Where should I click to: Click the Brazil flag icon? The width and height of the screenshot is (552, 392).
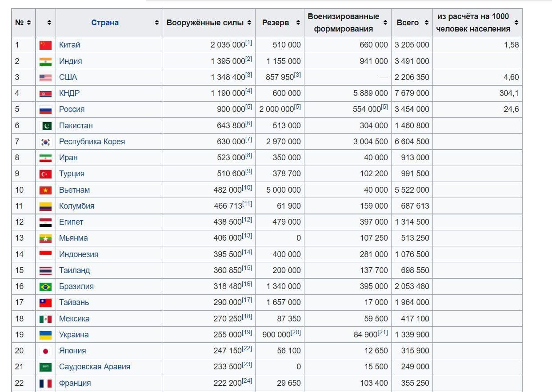(45, 286)
